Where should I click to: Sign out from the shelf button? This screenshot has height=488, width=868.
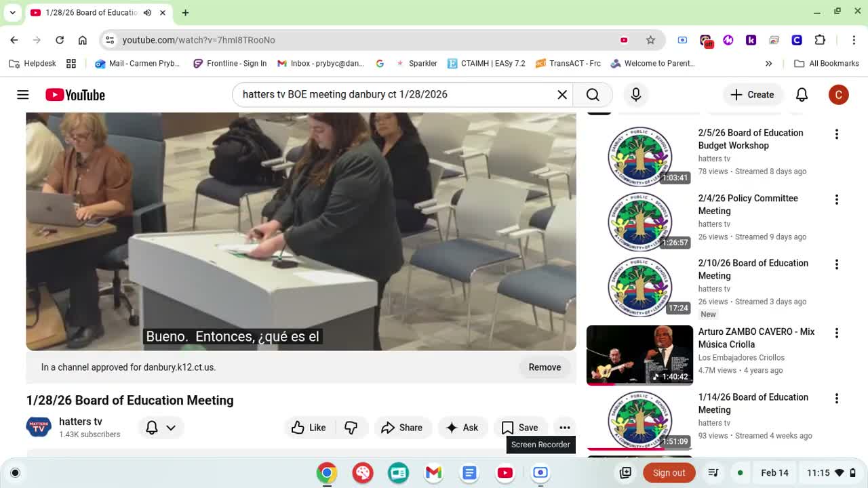click(x=669, y=472)
